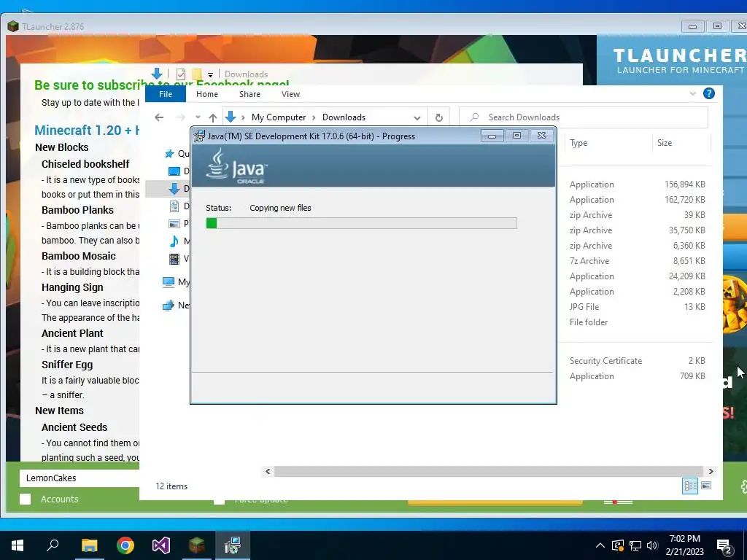Click the Java installer progress bar
Viewport: 747px width, 560px height.
(x=362, y=223)
